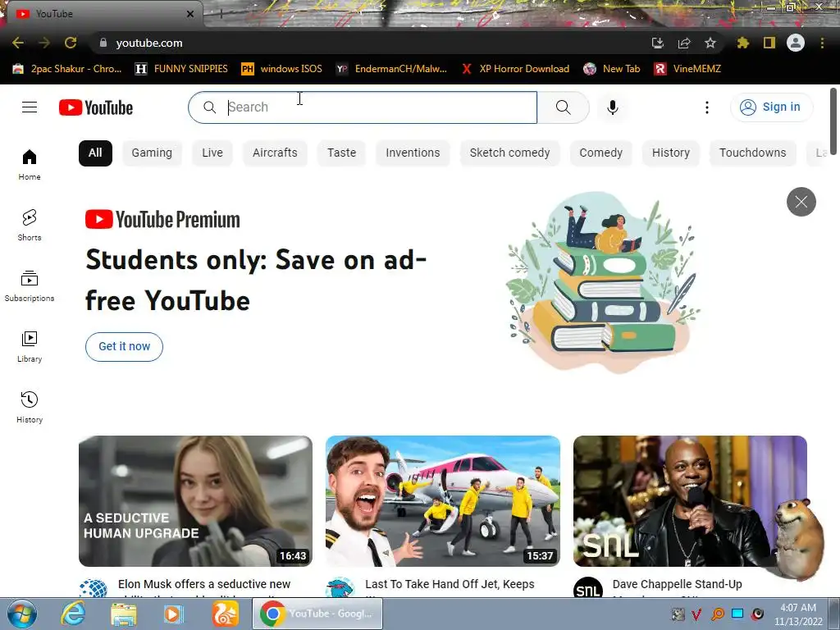Image resolution: width=840 pixels, height=630 pixels.
Task: Open UC Browser taskbar icon
Action: [225, 614]
